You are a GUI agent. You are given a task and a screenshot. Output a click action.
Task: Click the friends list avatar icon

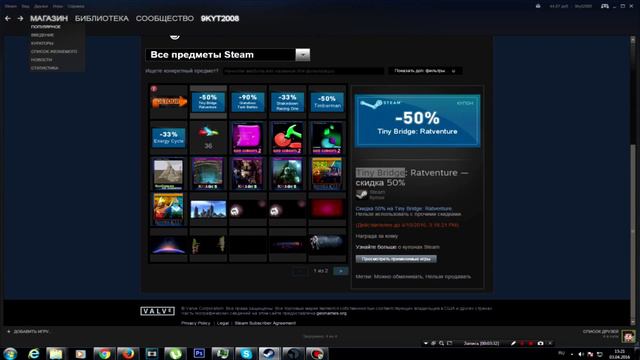tap(628, 336)
